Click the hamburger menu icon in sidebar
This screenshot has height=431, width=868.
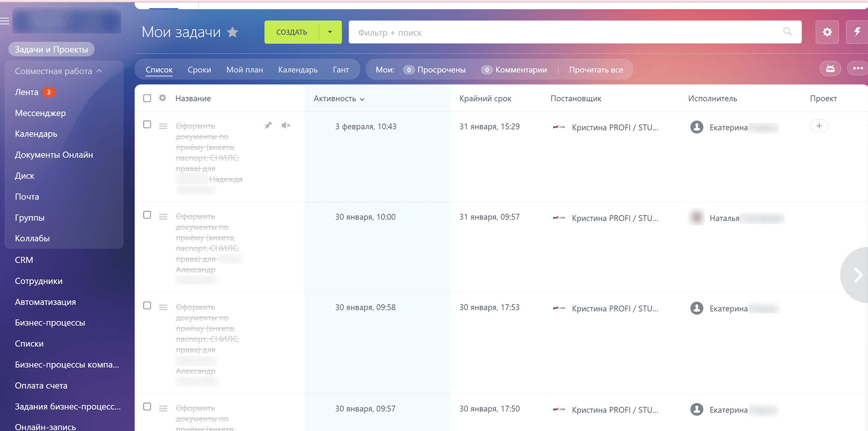5,21
